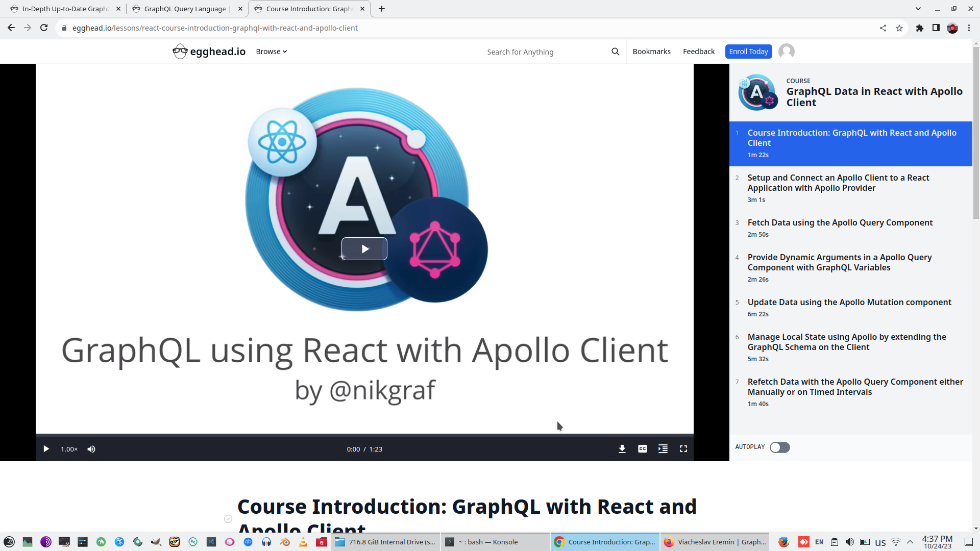Open the 1.00× playback speed menu
This screenshot has width=980, height=551.
tap(69, 449)
